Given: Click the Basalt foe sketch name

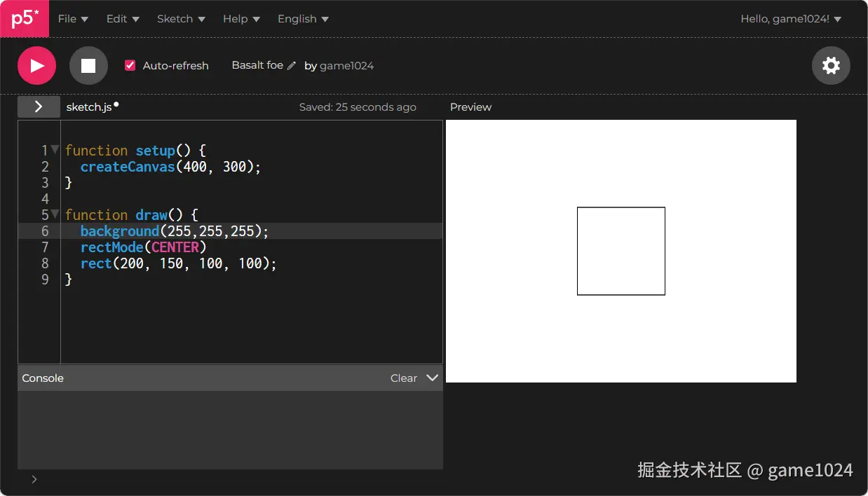Looking at the screenshot, I should point(257,65).
